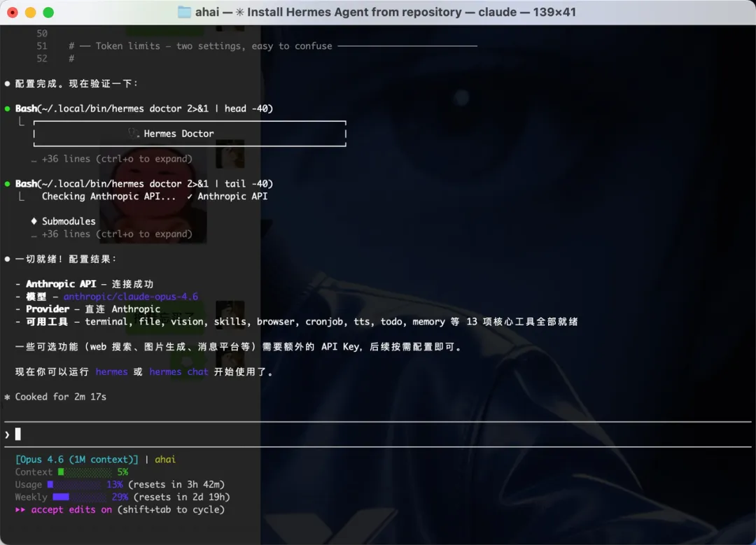Click the green zoom window button
Viewport: 756px width, 545px height.
(48, 13)
